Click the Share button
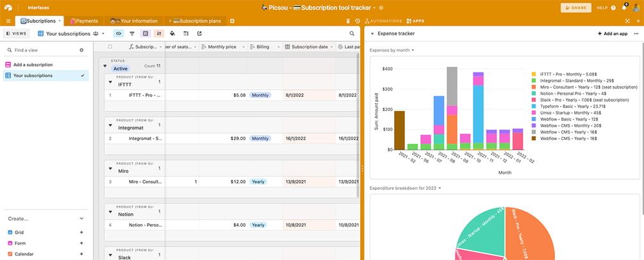 click(576, 8)
